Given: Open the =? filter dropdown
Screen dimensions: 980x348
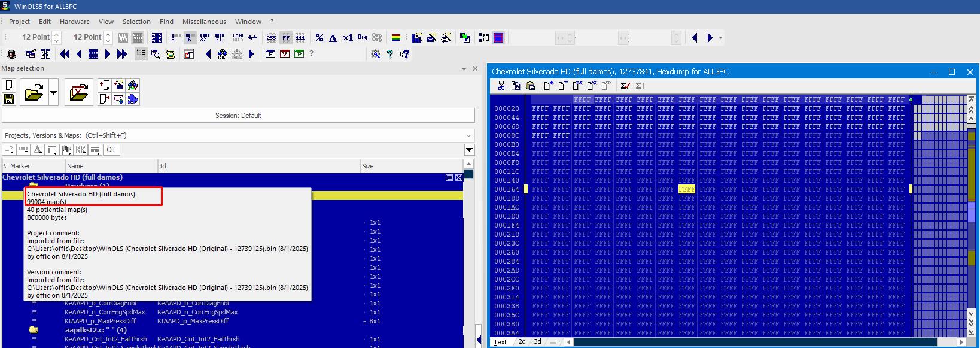Looking at the screenshot, I should (x=9, y=150).
